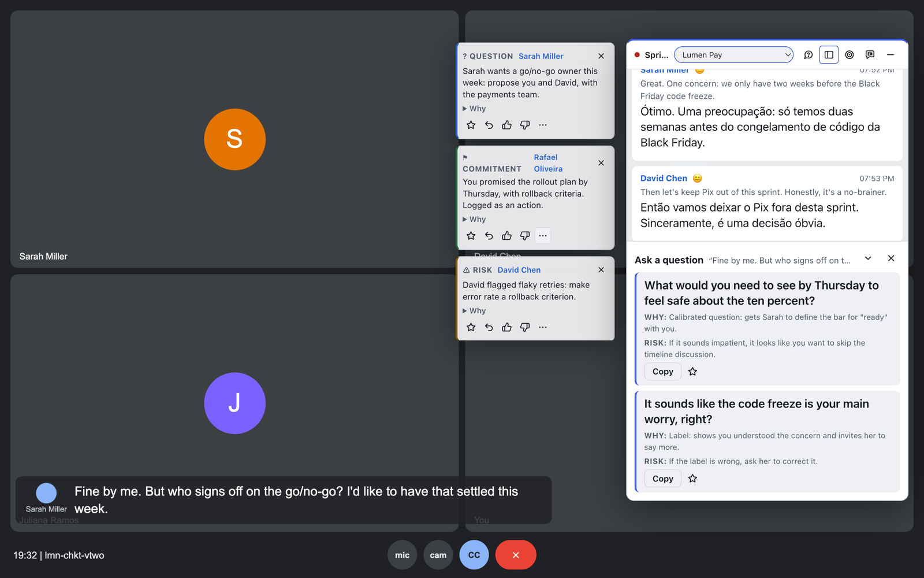
Task: Toggle the cam button
Action: coord(438,555)
